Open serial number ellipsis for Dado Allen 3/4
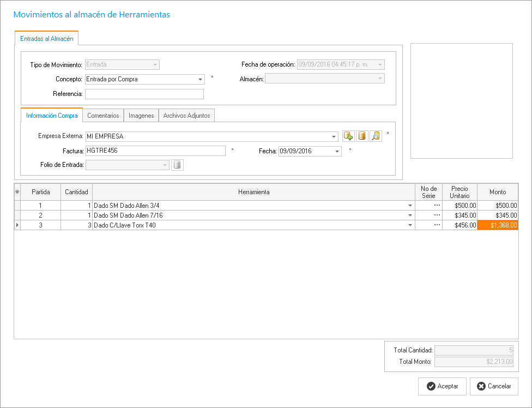Viewport: 532px width, 408px height. pos(437,206)
